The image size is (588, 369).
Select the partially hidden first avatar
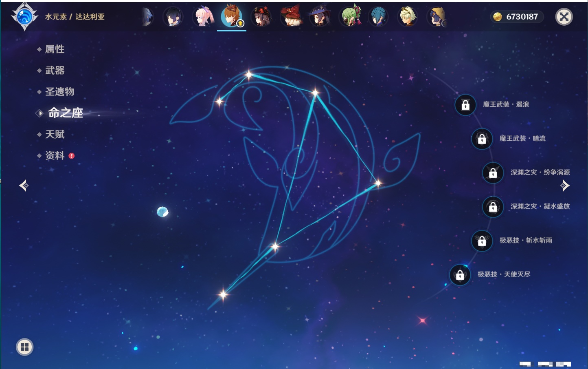click(147, 17)
